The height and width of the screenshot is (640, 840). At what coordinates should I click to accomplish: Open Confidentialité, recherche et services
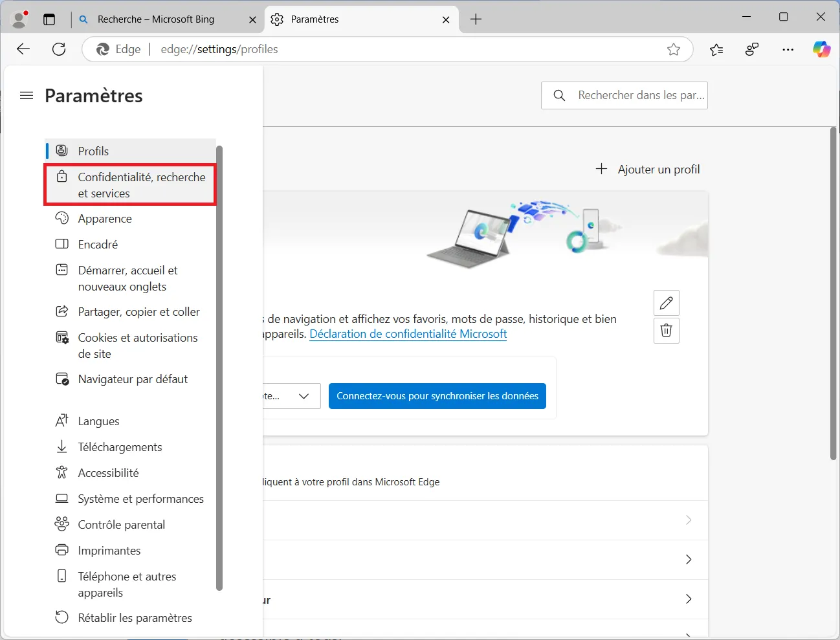click(130, 185)
